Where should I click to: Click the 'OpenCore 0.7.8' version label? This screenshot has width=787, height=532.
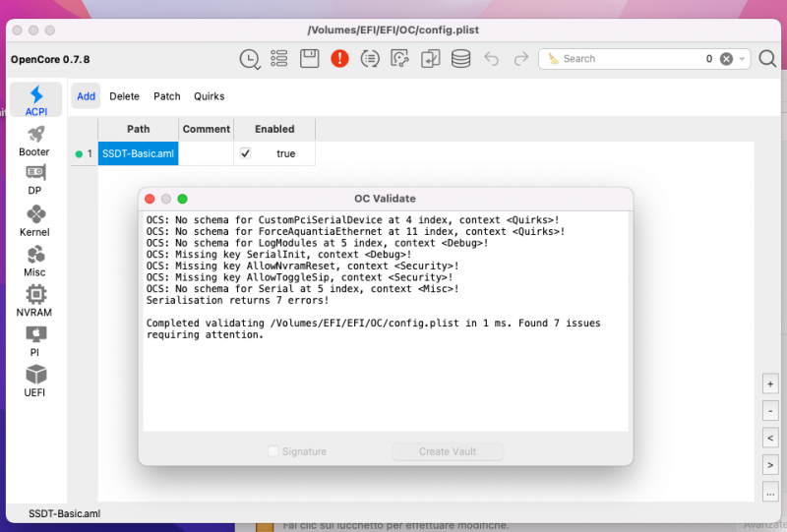[x=50, y=59]
